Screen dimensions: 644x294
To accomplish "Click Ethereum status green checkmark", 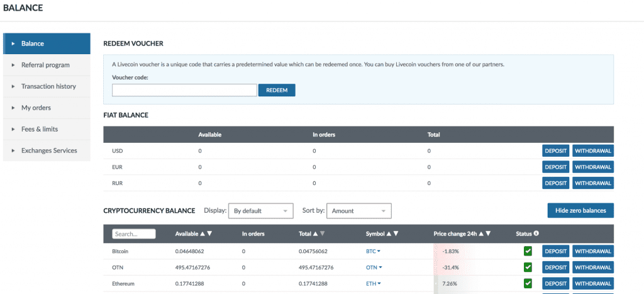I will [x=528, y=283].
